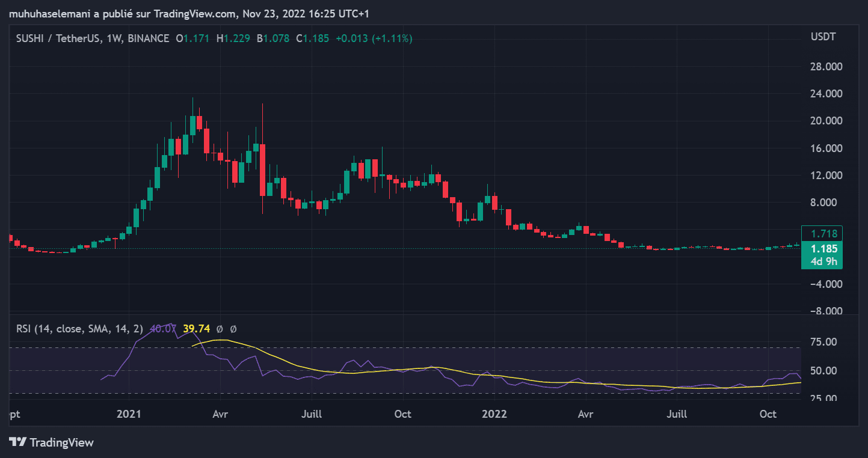
Task: Click the 24.000 price axis label
Action: [x=826, y=94]
